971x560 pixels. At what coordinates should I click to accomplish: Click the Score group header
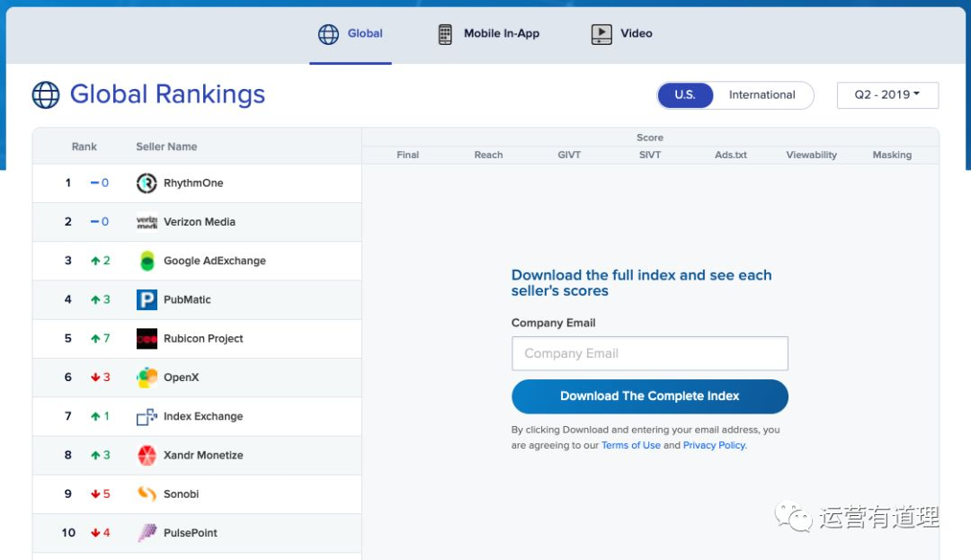pyautogui.click(x=650, y=138)
